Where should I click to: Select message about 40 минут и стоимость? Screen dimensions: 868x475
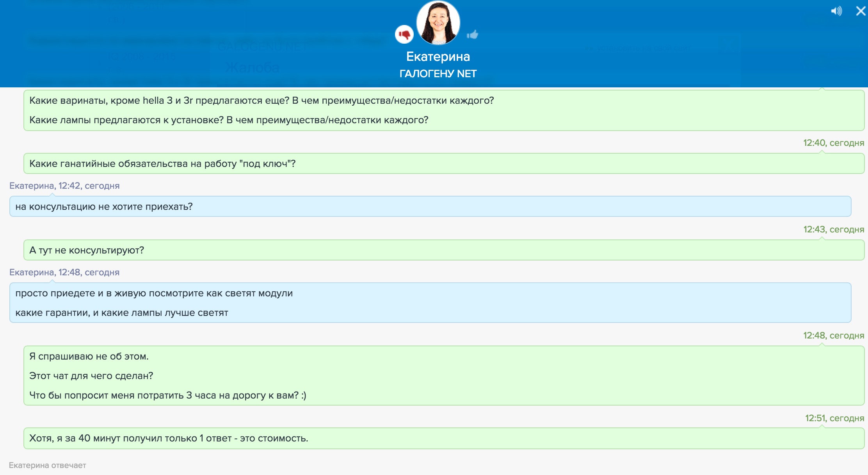point(169,438)
